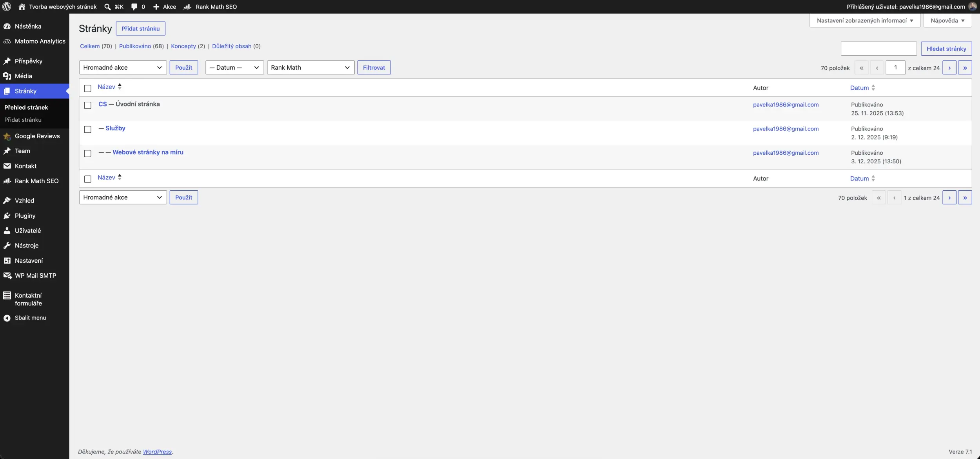The width and height of the screenshot is (980, 459).
Task: Click the user avatar in top right
Action: click(972, 7)
